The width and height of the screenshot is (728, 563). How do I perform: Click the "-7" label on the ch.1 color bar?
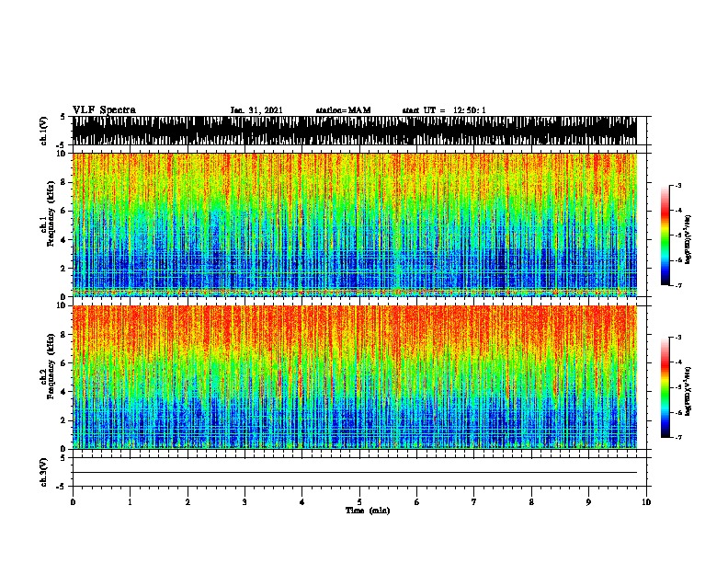pyautogui.click(x=677, y=285)
